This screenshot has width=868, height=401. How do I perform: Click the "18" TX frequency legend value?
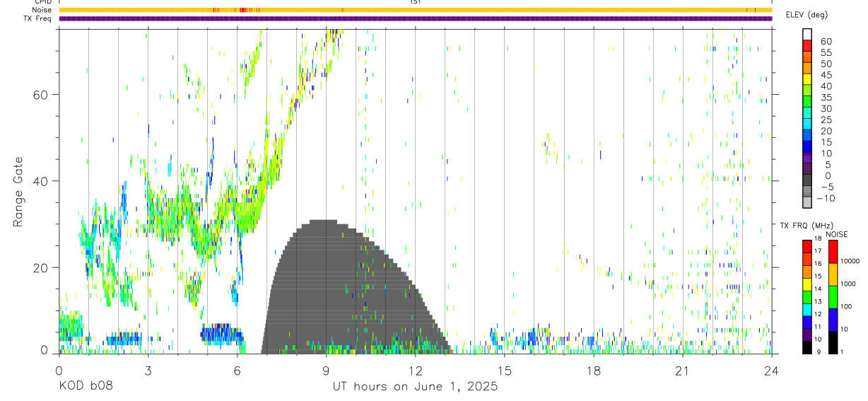click(817, 240)
